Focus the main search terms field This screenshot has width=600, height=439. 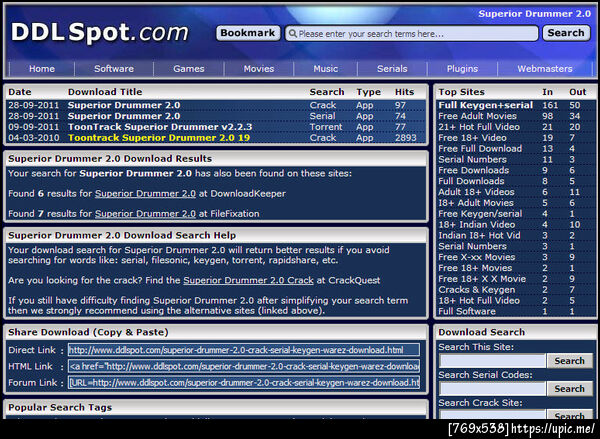[411, 34]
